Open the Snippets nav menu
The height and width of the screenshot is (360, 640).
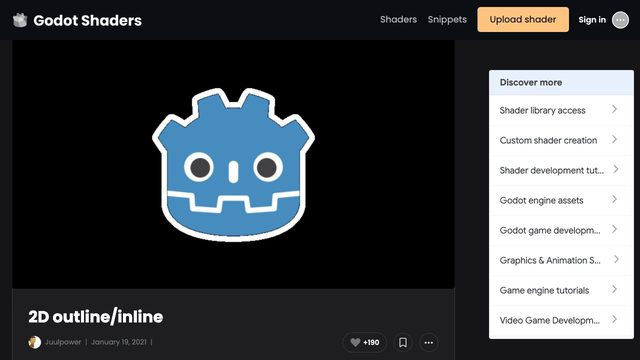tap(447, 20)
